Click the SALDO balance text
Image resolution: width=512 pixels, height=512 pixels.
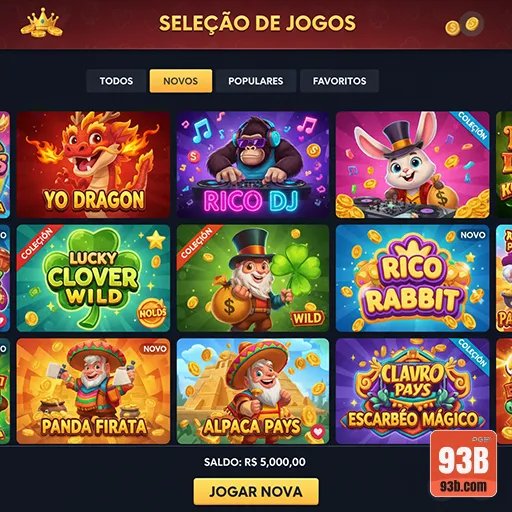point(255,462)
